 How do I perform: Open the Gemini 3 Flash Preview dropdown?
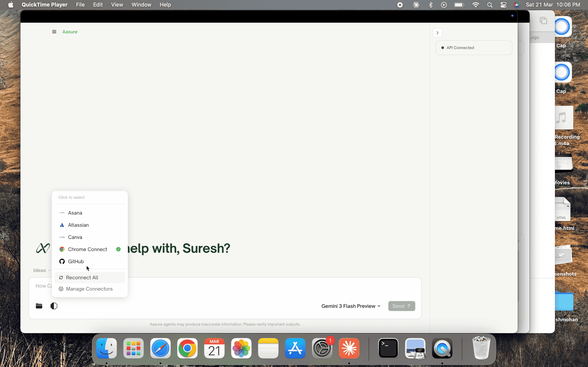point(351,306)
